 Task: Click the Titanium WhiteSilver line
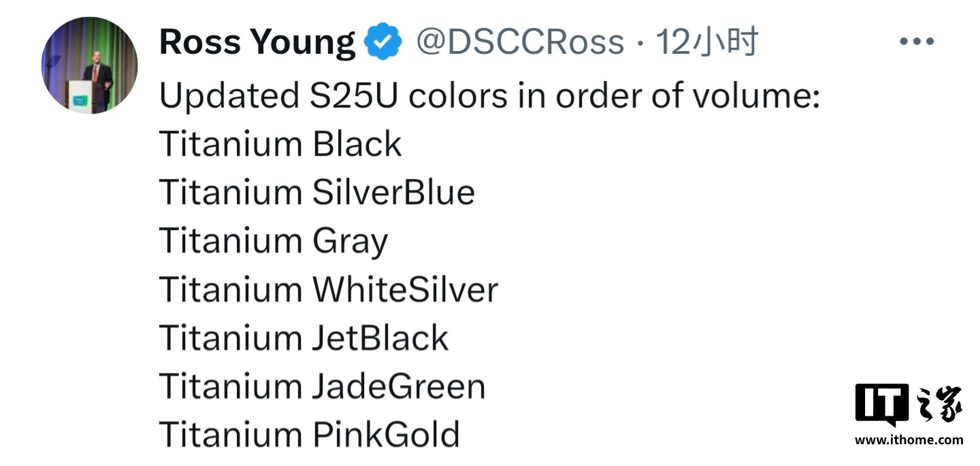[x=328, y=290]
